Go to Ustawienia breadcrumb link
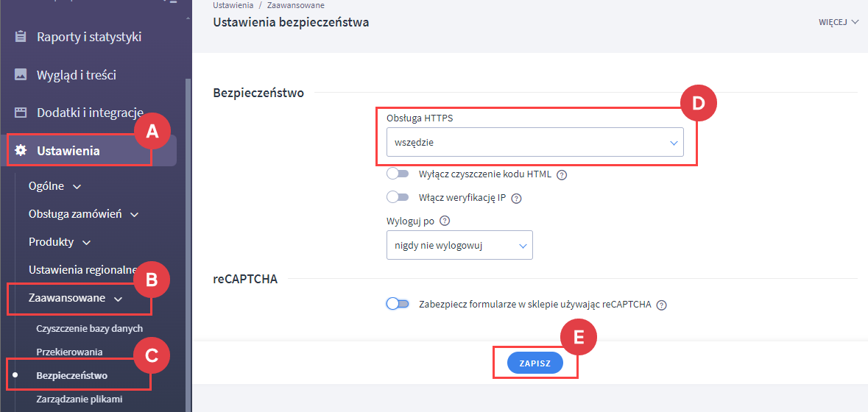Screen dimensions: 868x412 [x=233, y=5]
